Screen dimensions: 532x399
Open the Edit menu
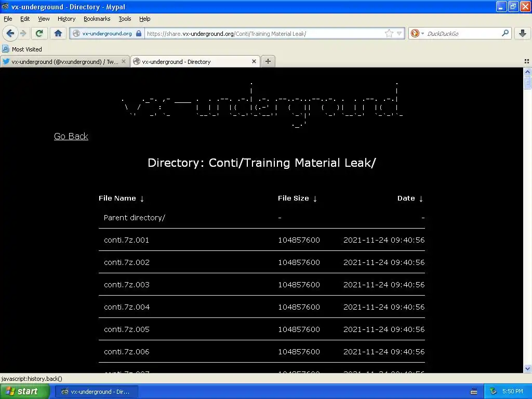(25, 19)
